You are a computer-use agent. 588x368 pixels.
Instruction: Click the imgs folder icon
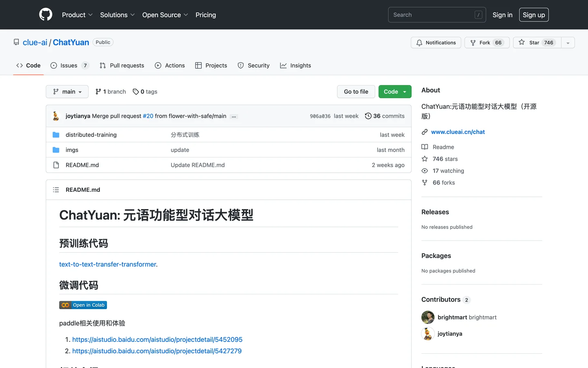coord(56,150)
